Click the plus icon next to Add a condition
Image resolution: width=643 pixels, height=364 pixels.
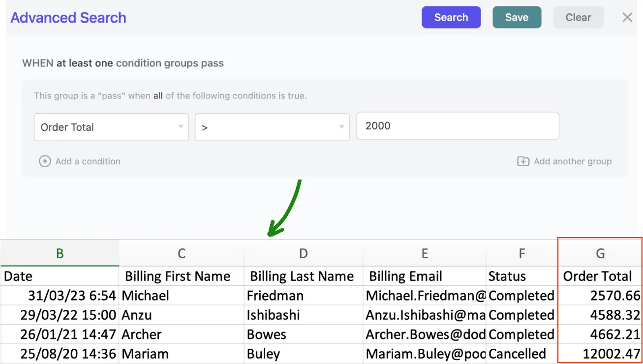point(45,161)
